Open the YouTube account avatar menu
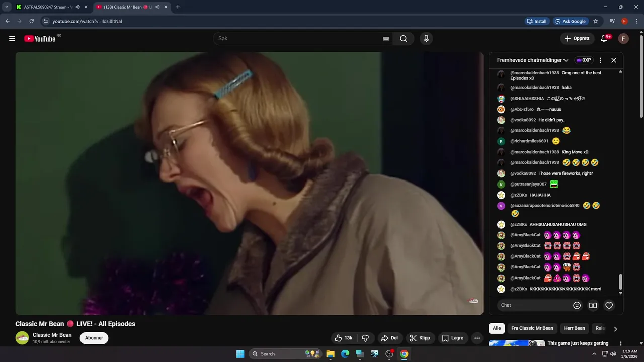Screen dimensions: 644x362 coord(623,39)
